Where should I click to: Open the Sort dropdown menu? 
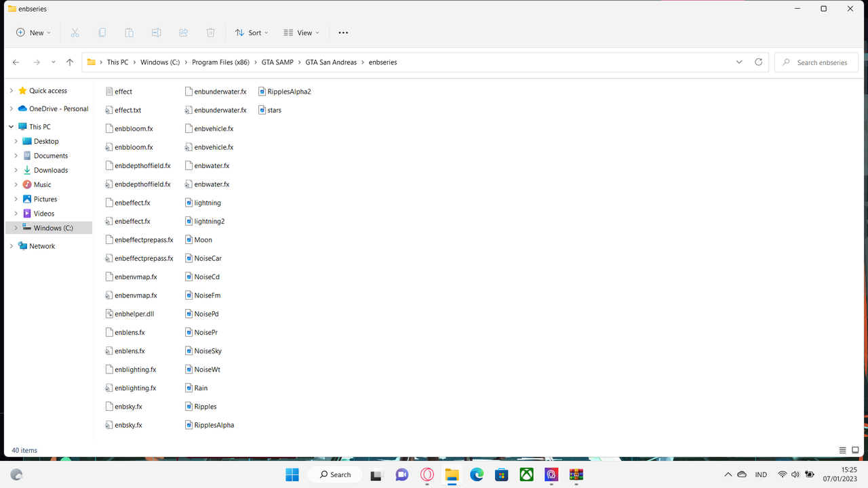[x=252, y=33]
